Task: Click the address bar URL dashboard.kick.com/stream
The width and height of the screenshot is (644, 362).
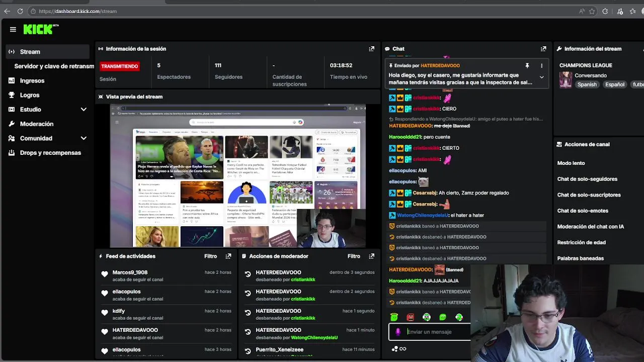Action: coord(77,11)
